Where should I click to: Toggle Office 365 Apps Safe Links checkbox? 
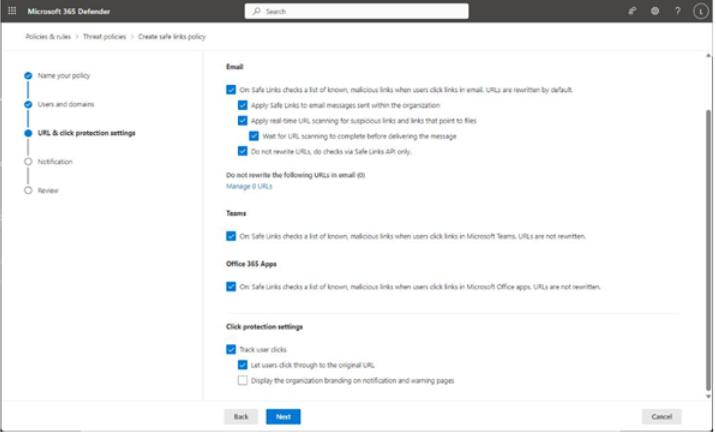231,287
